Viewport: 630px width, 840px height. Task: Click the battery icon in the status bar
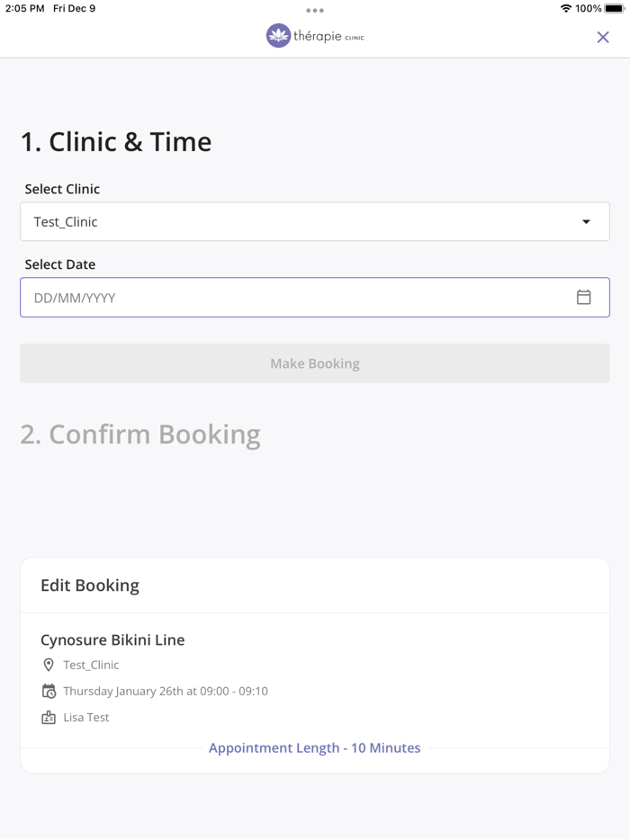click(616, 8)
